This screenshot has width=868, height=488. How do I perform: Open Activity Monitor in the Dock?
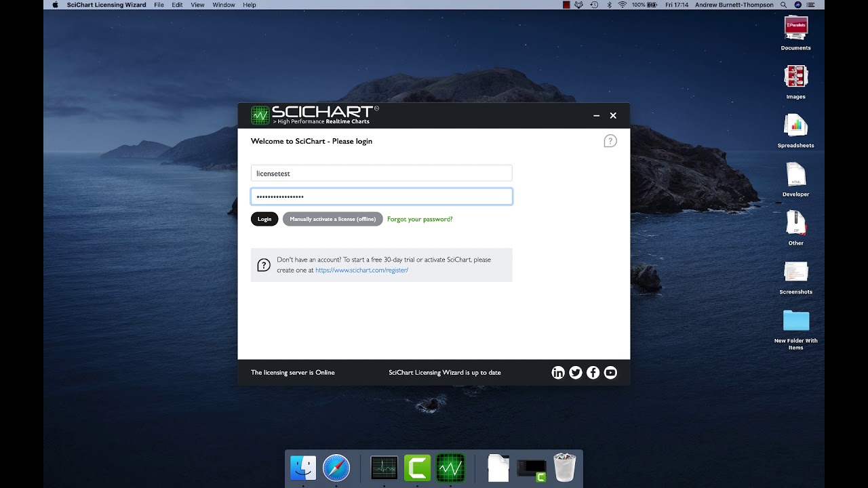click(384, 468)
